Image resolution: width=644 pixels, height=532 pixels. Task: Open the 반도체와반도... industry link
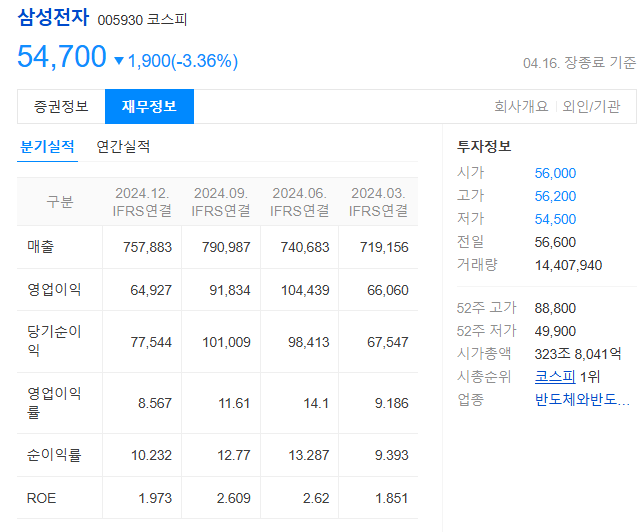pos(582,400)
